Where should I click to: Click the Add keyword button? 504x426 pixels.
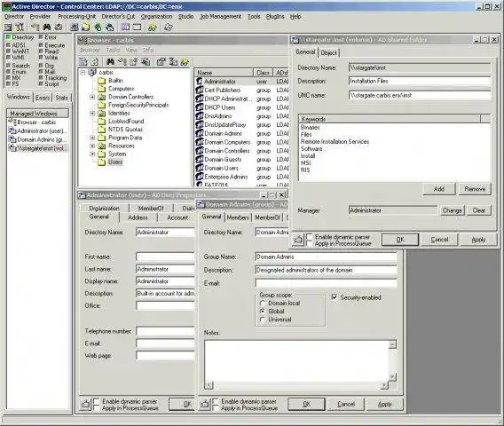click(x=439, y=189)
